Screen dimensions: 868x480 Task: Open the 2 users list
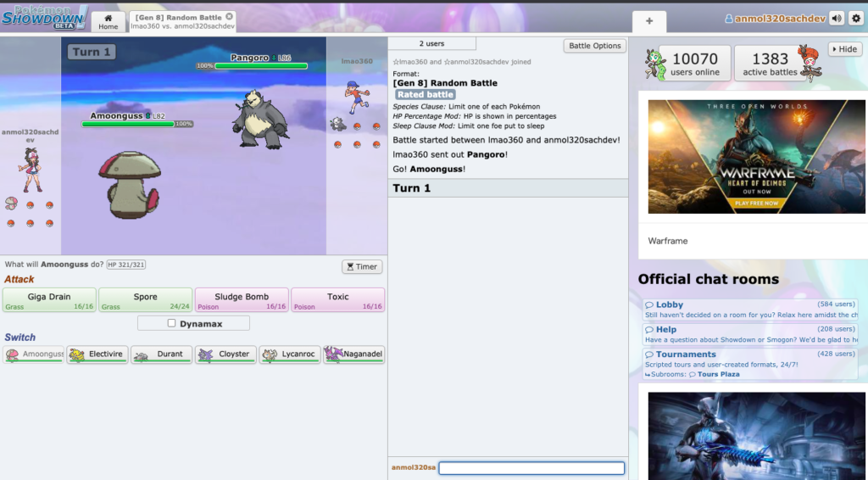[431, 44]
